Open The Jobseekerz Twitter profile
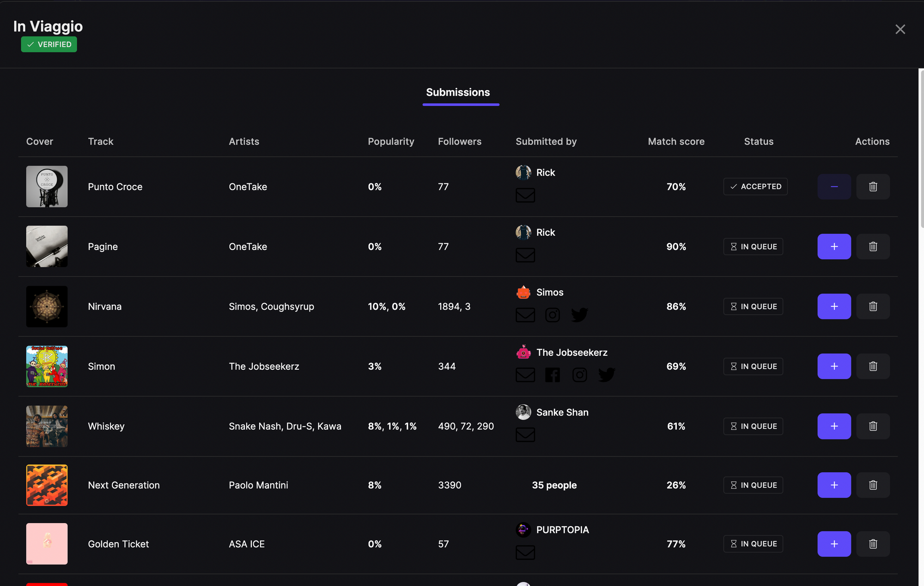Viewport: 924px width, 586px height. click(x=607, y=375)
